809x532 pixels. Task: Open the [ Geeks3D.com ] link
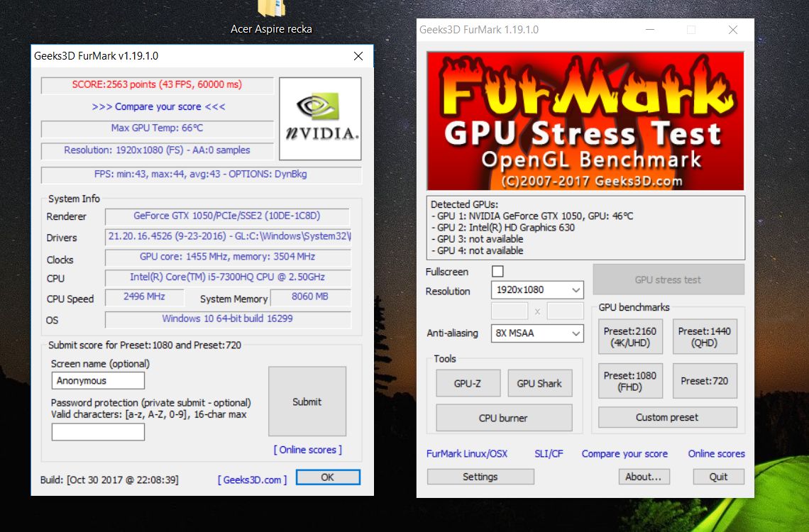coord(253,480)
